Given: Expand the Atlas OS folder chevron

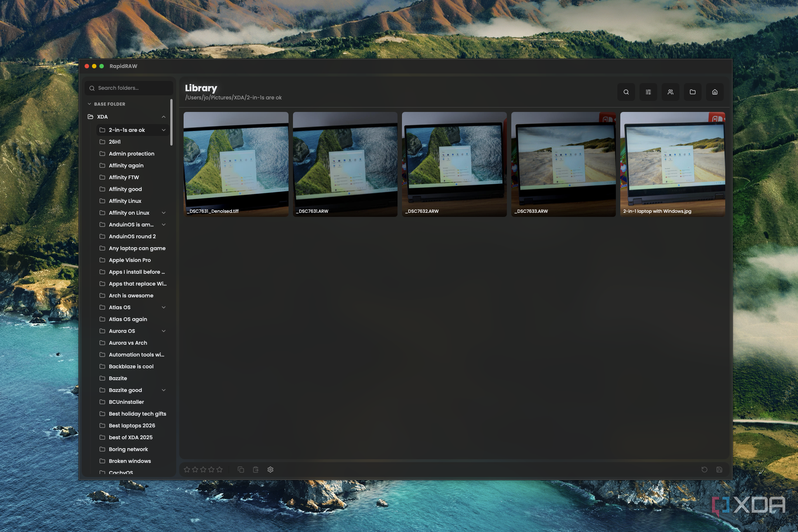Looking at the screenshot, I should (x=164, y=307).
